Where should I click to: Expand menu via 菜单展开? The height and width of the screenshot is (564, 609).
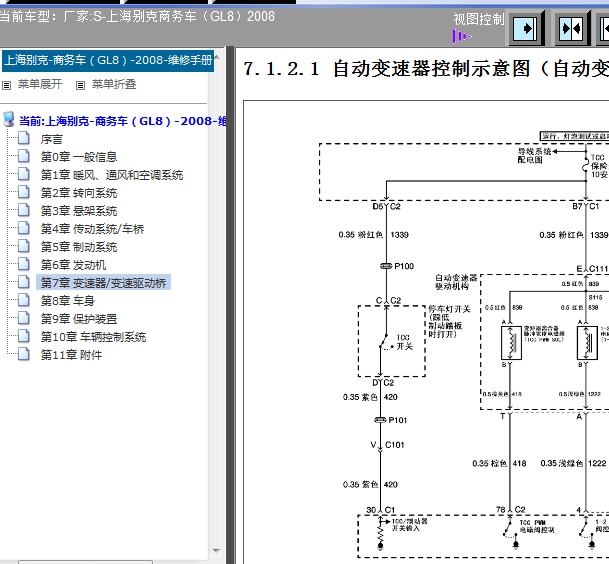(40, 84)
